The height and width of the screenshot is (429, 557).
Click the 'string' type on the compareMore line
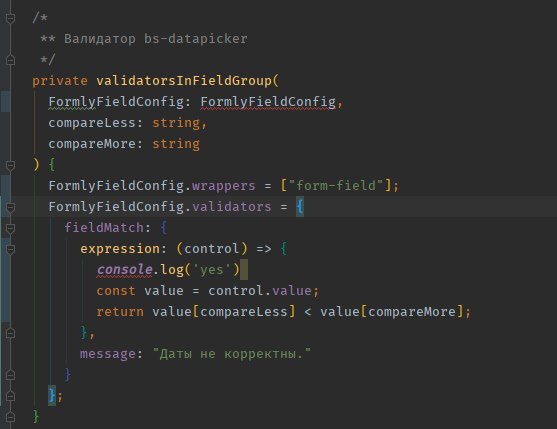[176, 144]
